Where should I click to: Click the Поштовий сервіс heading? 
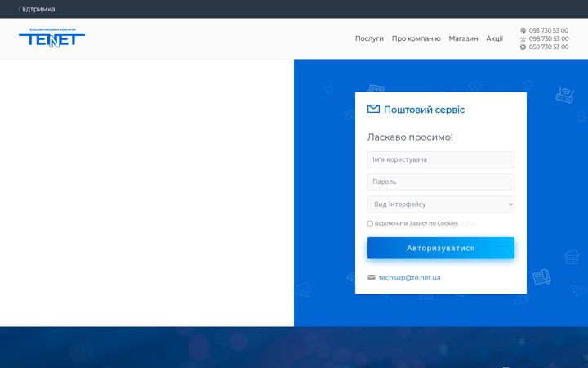pyautogui.click(x=424, y=110)
